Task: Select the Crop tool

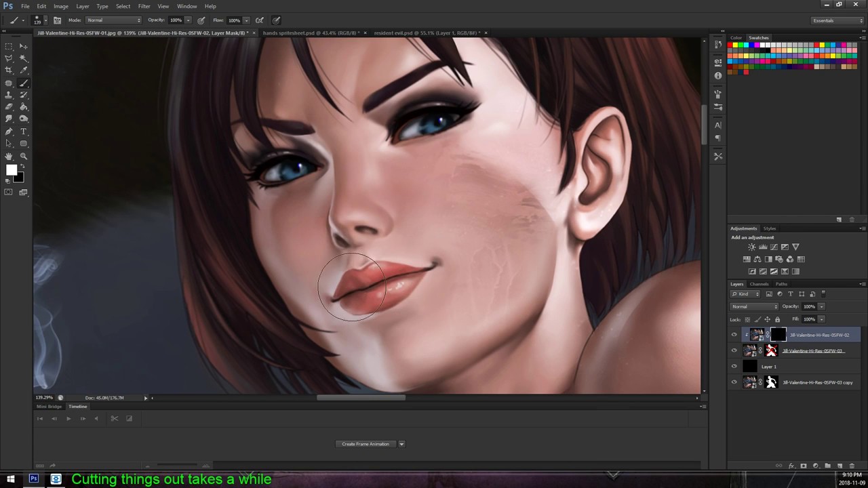Action: click(9, 70)
